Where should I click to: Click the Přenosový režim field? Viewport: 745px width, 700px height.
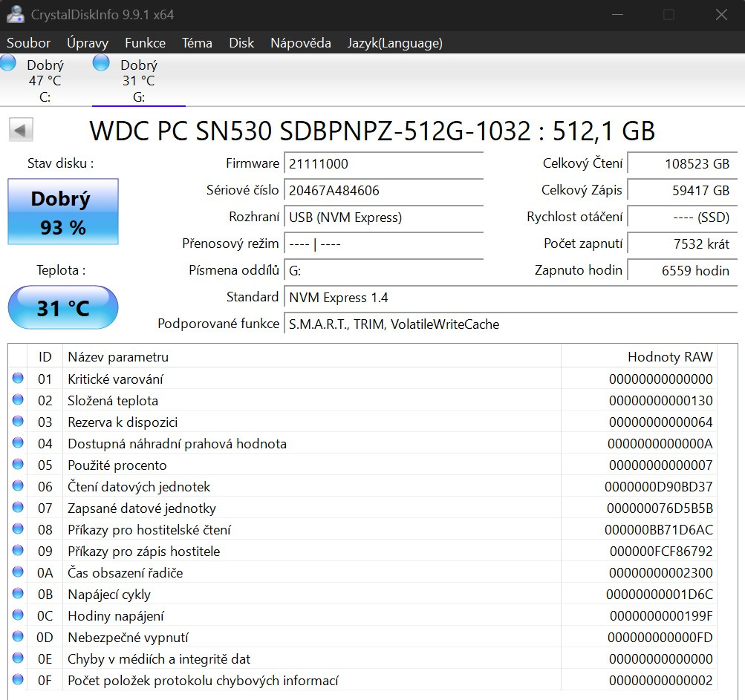[383, 243]
